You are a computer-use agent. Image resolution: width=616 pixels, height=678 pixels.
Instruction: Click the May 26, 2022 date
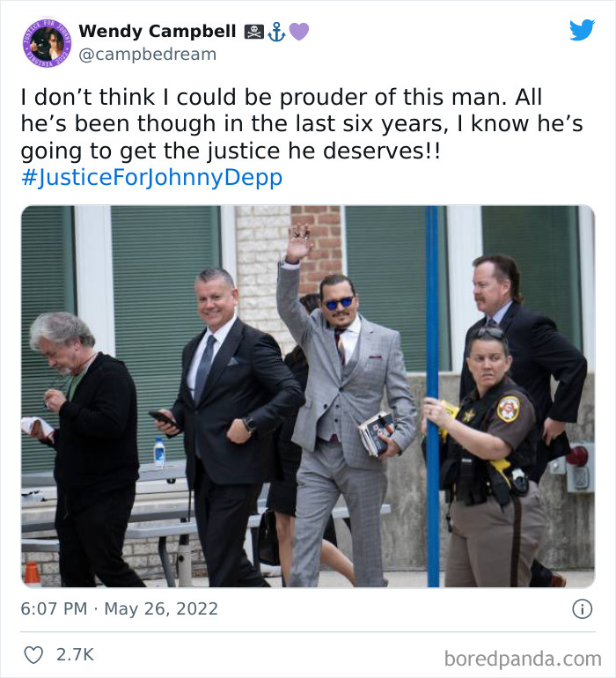(x=161, y=608)
